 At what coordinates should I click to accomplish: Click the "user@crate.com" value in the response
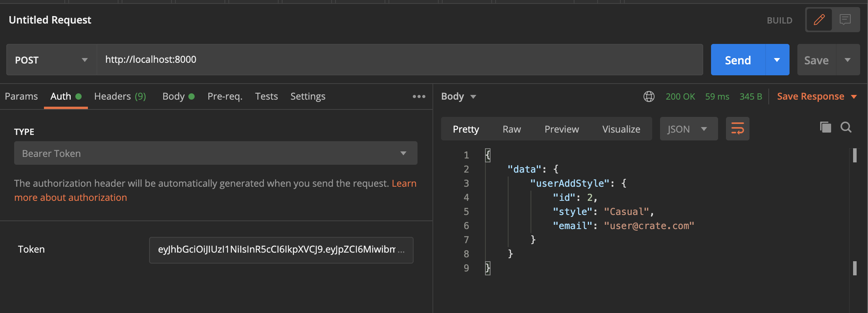click(649, 226)
